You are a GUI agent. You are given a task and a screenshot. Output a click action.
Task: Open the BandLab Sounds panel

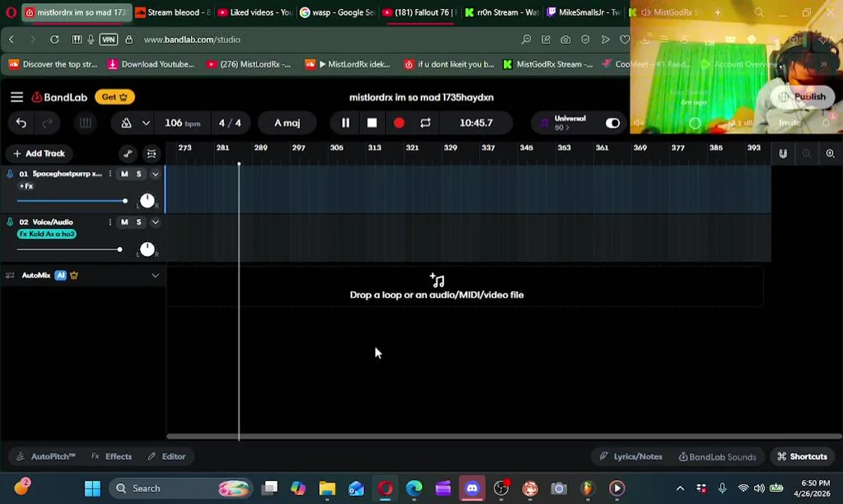click(x=718, y=456)
